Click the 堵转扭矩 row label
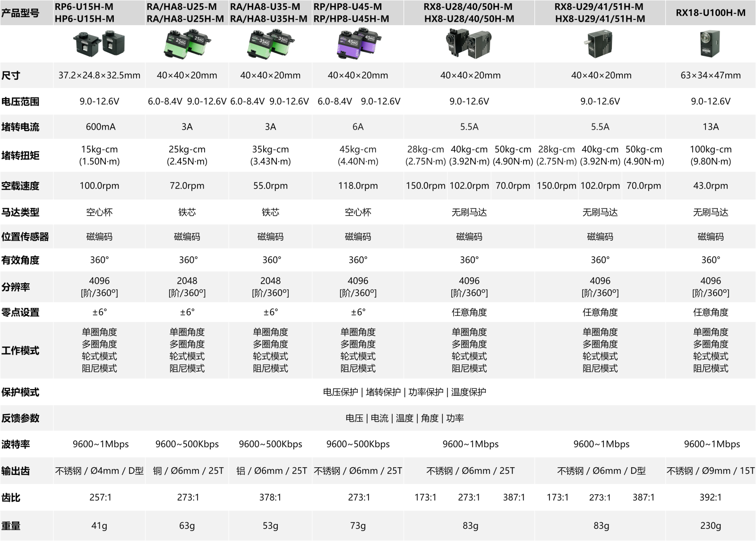This screenshot has height=541, width=756. click(x=20, y=156)
